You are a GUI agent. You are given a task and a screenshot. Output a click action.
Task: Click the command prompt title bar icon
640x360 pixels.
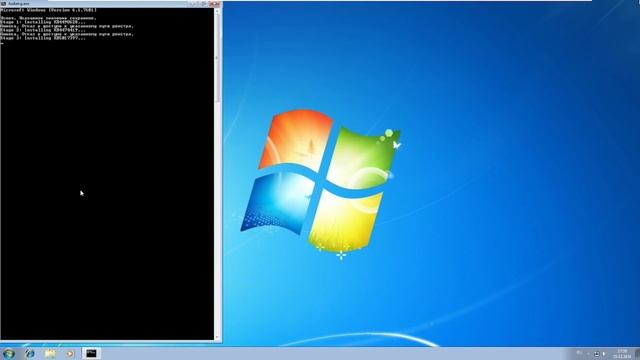coord(3,4)
